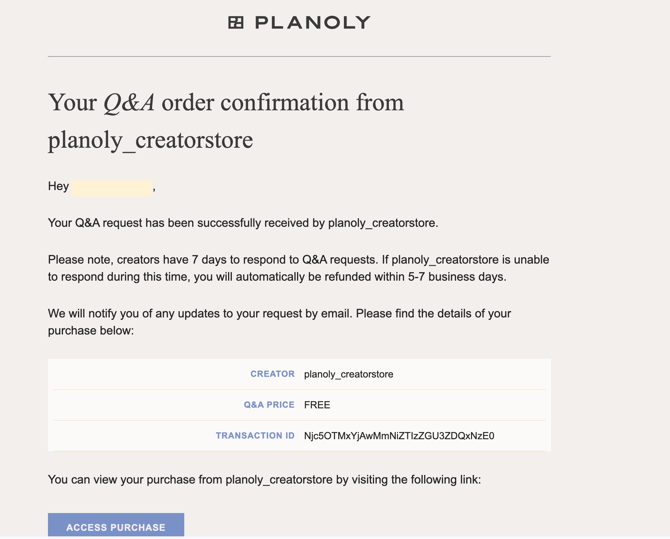
Task: Click 'Your' at the start of the heading
Action: pos(72,103)
